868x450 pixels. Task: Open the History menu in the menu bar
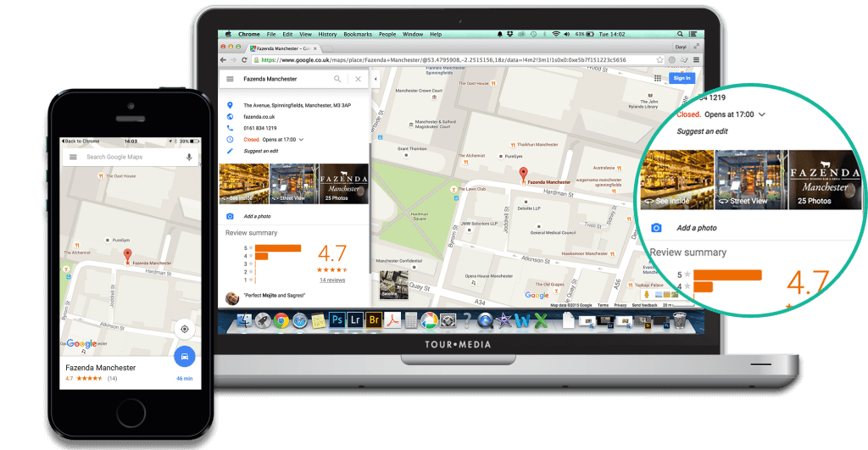pyautogui.click(x=327, y=34)
